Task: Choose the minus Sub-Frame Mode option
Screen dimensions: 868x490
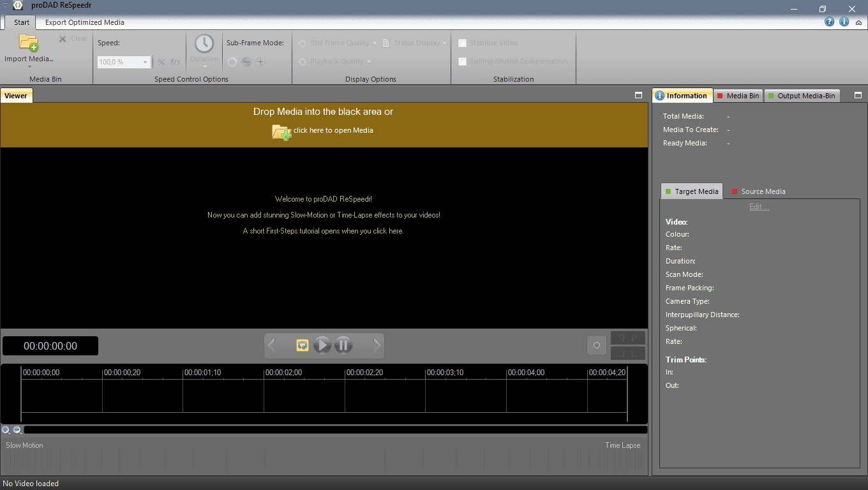Action: coord(246,62)
